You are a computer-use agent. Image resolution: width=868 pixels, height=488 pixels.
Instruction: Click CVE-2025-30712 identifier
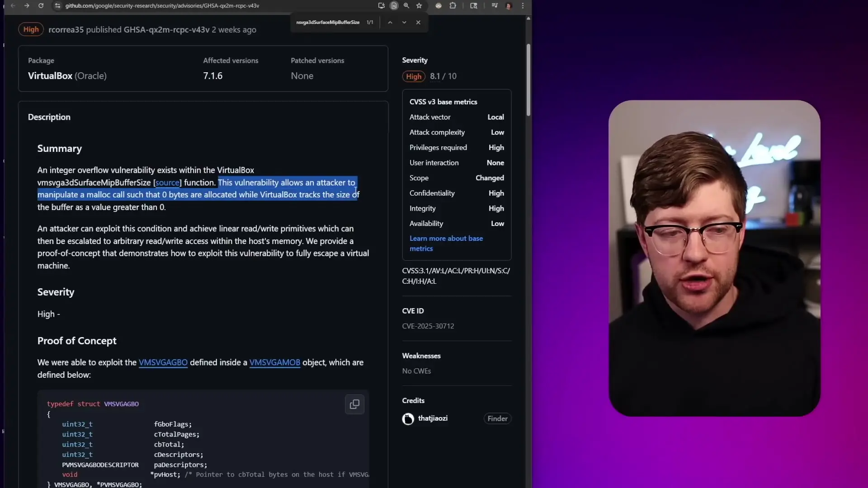tap(428, 326)
